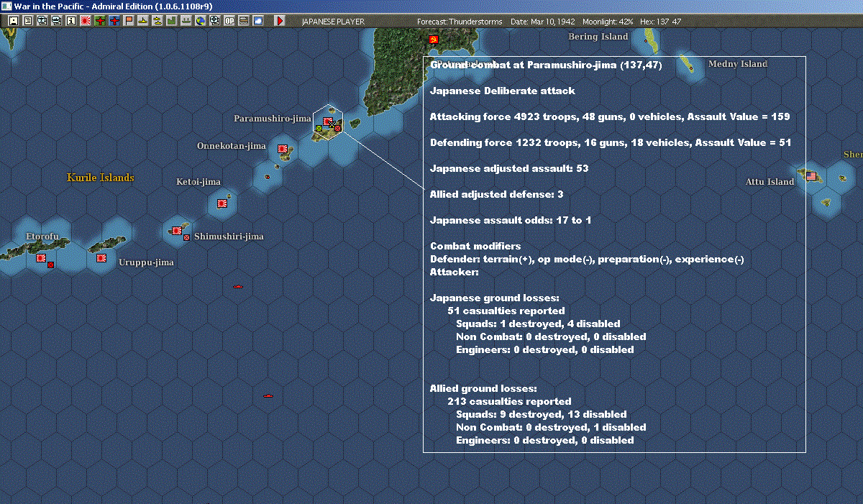Select the Japanese base flag on Etorofu
863x504 pixels.
point(41,257)
